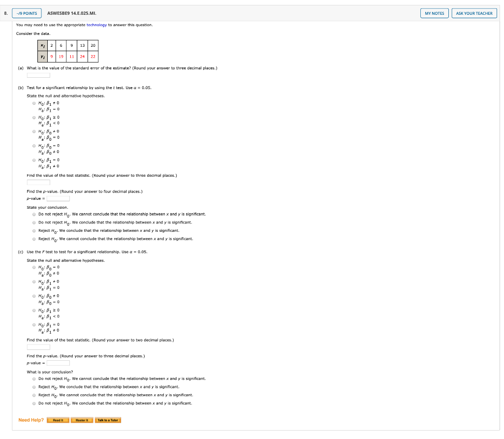504x439 pixels.
Task: Click the Read It help button
Action: [x=59, y=420]
